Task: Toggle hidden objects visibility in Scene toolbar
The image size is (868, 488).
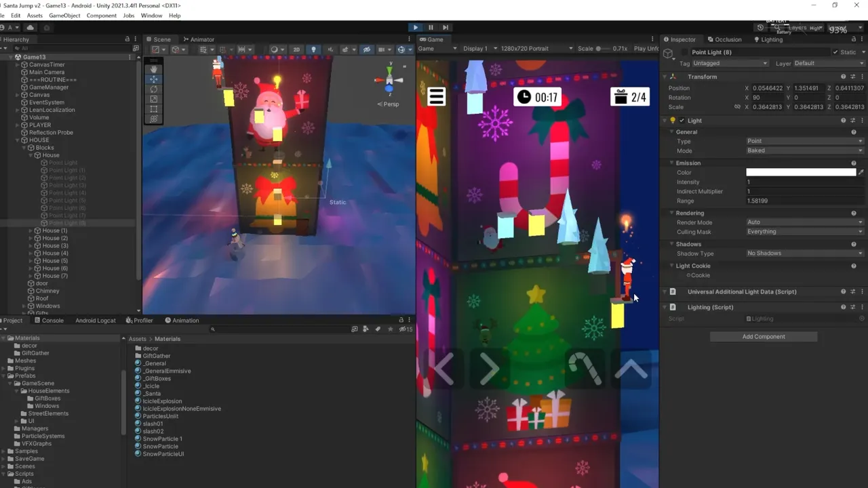Action: click(x=367, y=49)
